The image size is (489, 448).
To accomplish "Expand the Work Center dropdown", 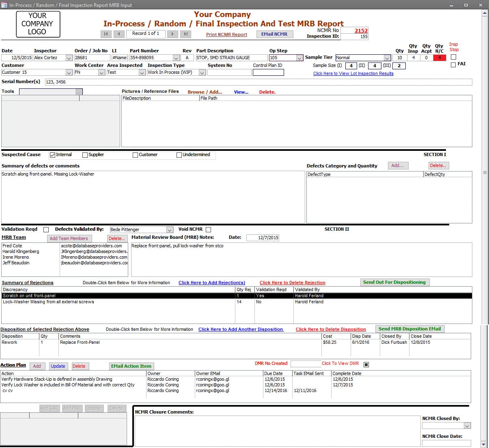I will coord(101,73).
